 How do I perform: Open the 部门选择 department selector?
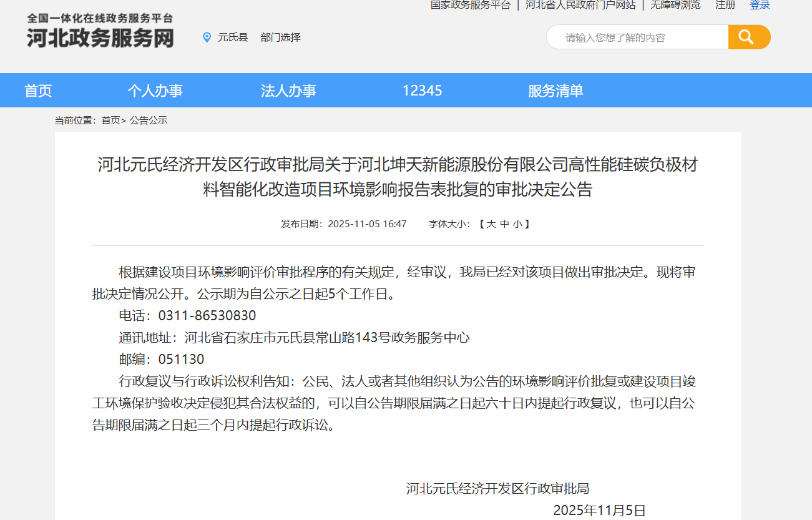click(281, 37)
